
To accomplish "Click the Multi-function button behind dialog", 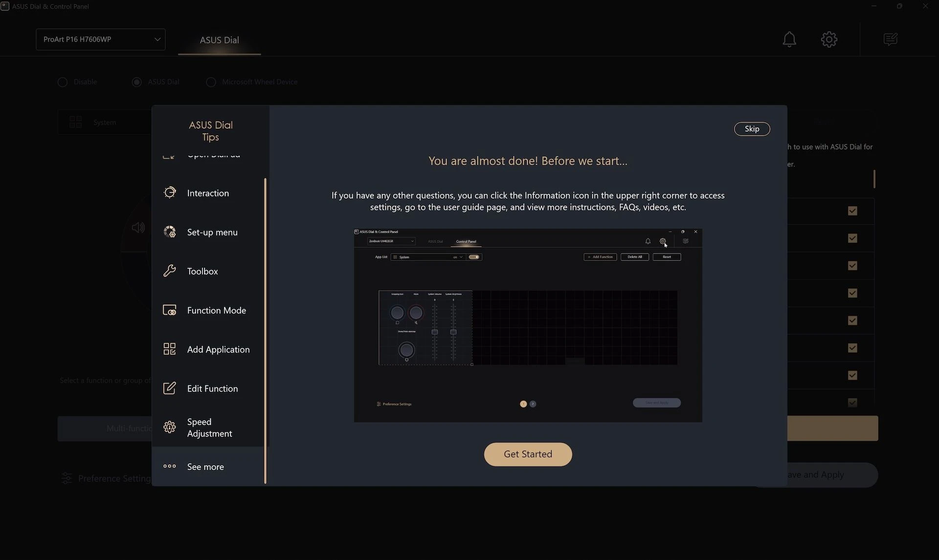I will [105, 429].
